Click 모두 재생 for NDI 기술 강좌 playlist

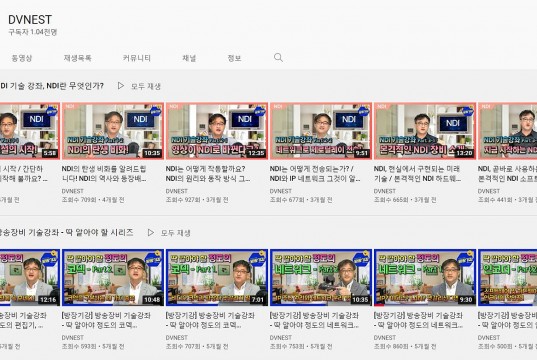coord(146,86)
